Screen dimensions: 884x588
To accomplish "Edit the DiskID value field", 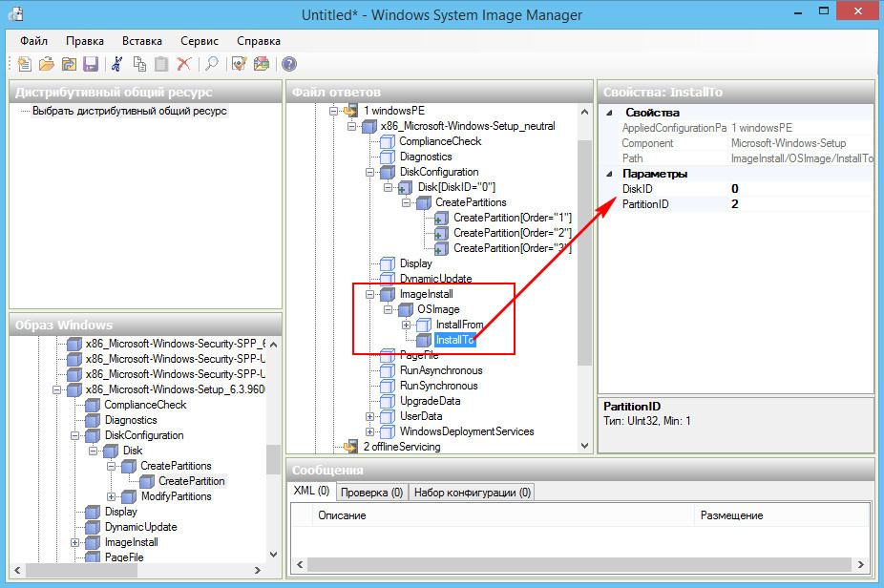I will [801, 189].
